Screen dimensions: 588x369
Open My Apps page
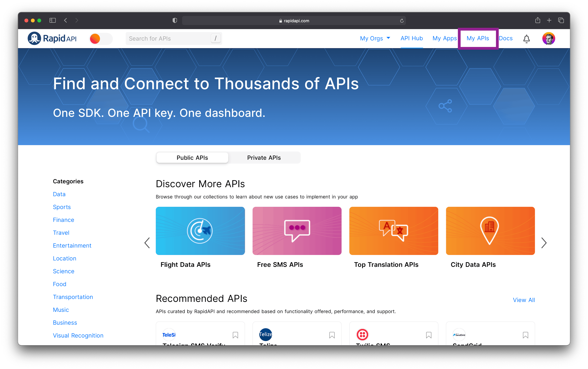click(444, 38)
